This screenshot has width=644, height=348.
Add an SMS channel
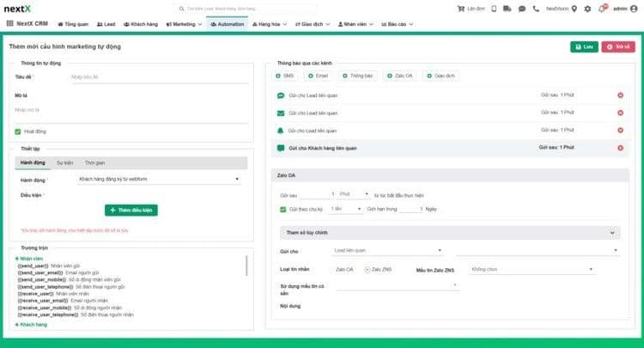[x=284, y=76]
